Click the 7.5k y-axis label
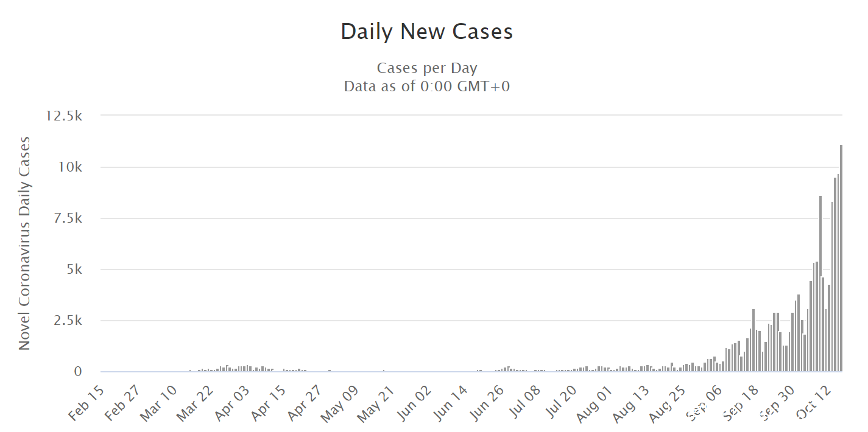The image size is (868, 432). pyautogui.click(x=66, y=218)
